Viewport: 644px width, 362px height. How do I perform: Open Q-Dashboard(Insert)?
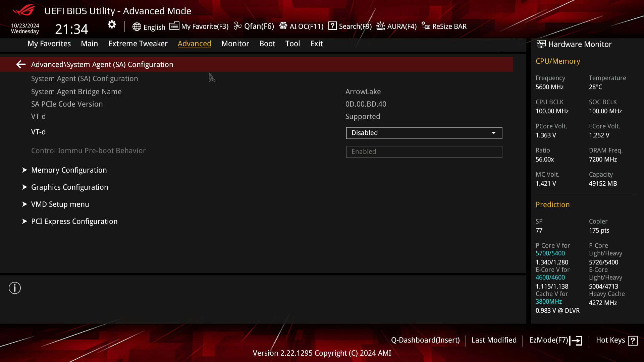pos(426,340)
